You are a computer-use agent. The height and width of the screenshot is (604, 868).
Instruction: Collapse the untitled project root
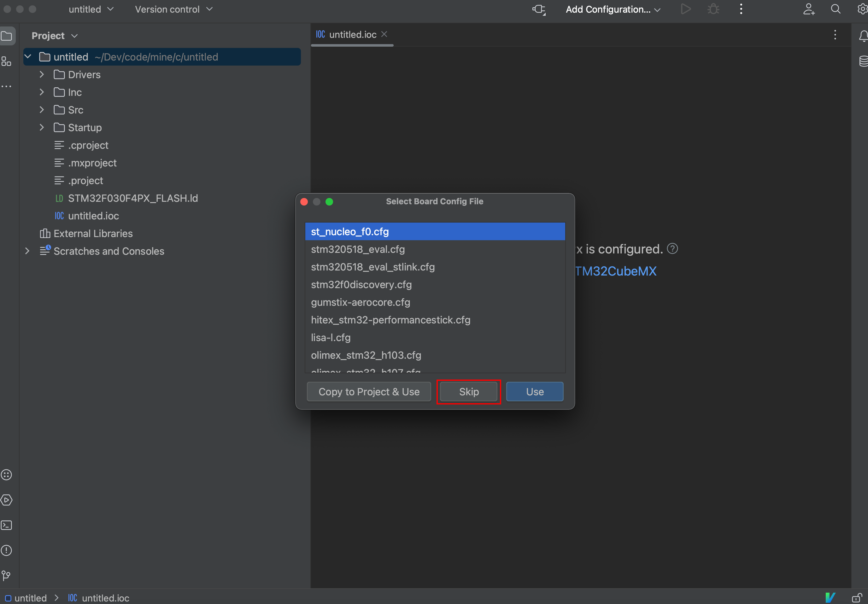(27, 57)
